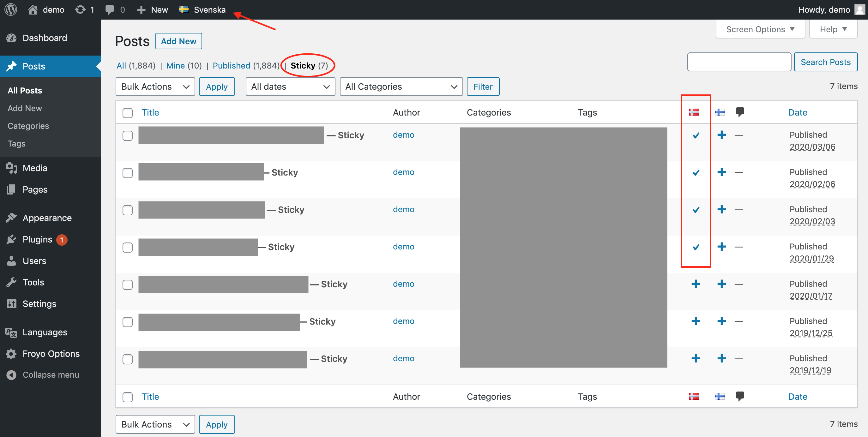Select all posts using the bottom checkbox

127,397
